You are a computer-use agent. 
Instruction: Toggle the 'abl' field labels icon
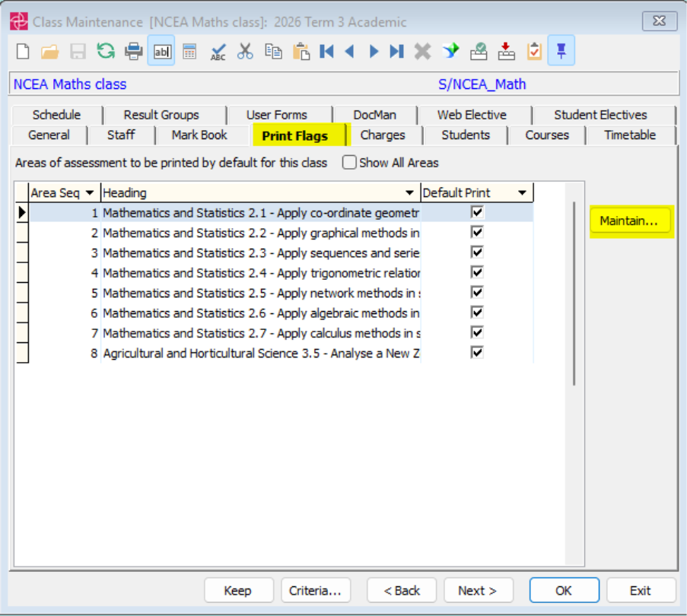tap(161, 51)
